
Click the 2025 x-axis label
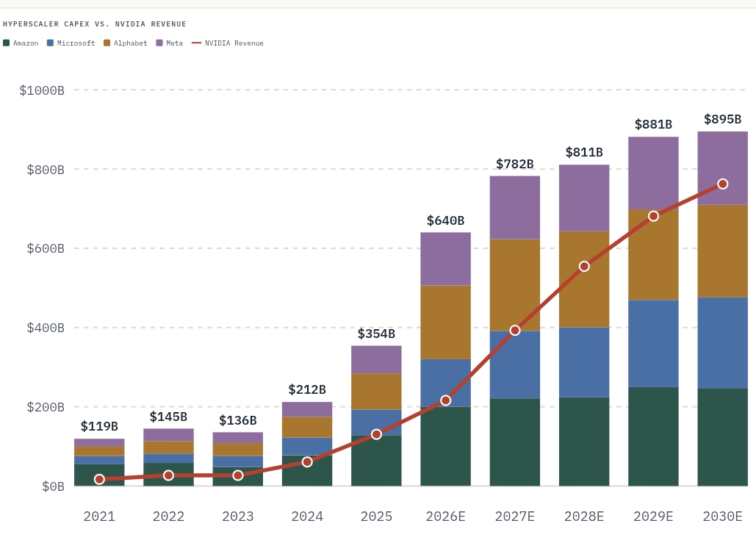tap(377, 516)
